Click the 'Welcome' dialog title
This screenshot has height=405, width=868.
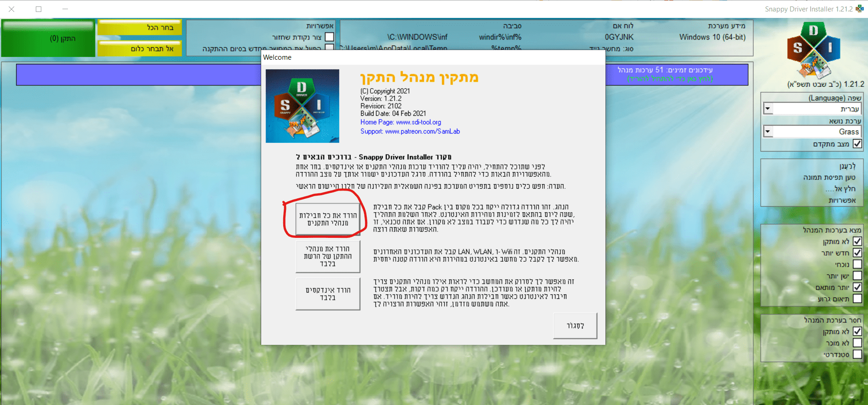click(277, 57)
